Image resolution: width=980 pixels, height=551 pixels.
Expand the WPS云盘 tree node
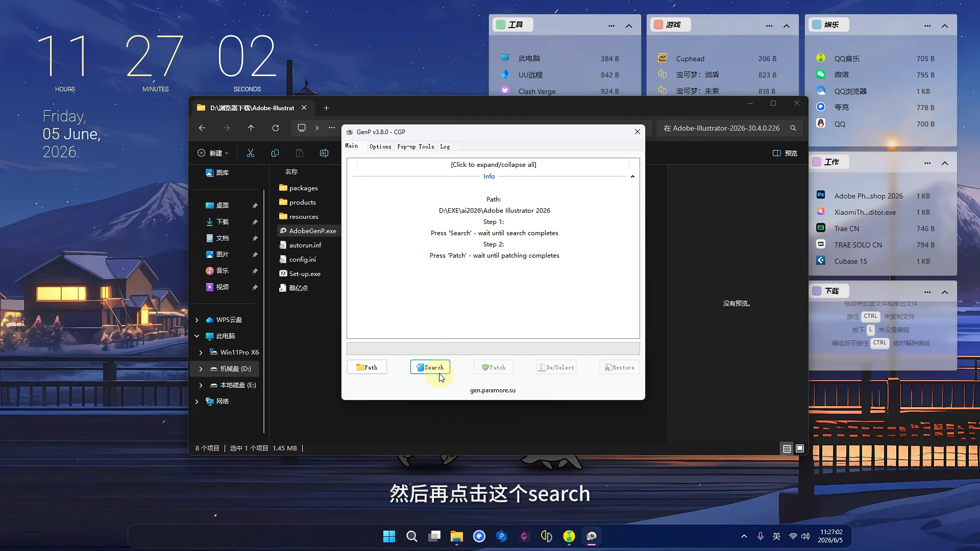click(197, 320)
